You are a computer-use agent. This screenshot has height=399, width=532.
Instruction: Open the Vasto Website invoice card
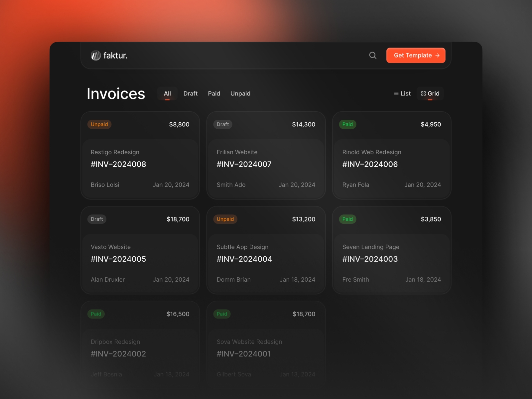tap(140, 259)
